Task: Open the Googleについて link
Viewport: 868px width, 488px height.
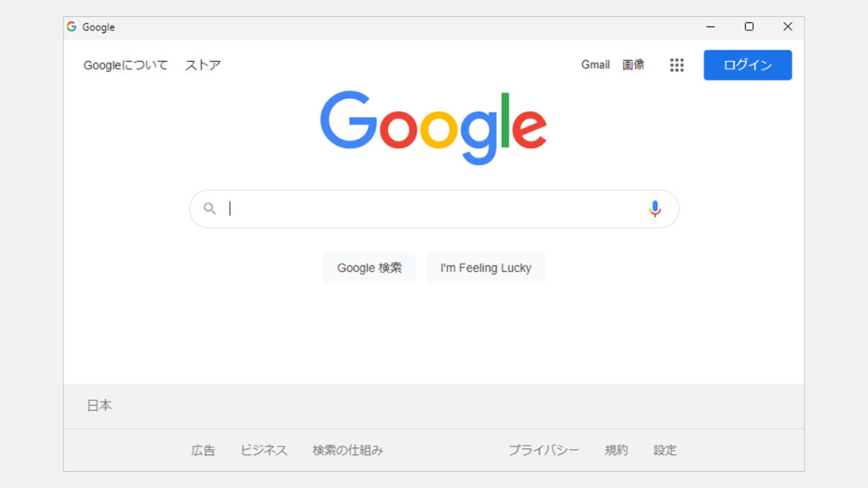Action: point(125,65)
